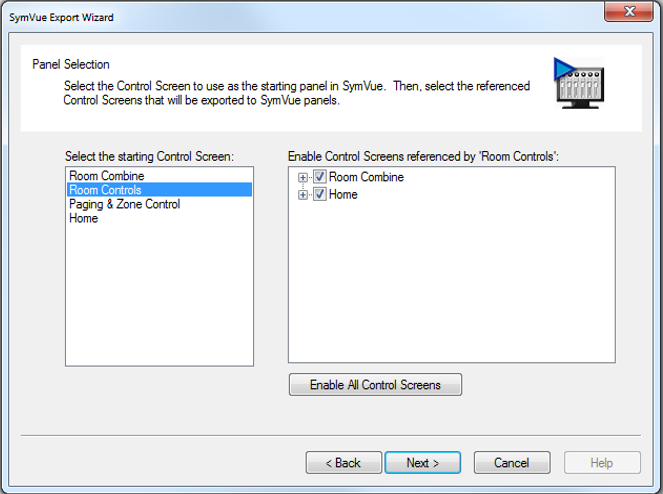Cancel the export wizard

512,463
